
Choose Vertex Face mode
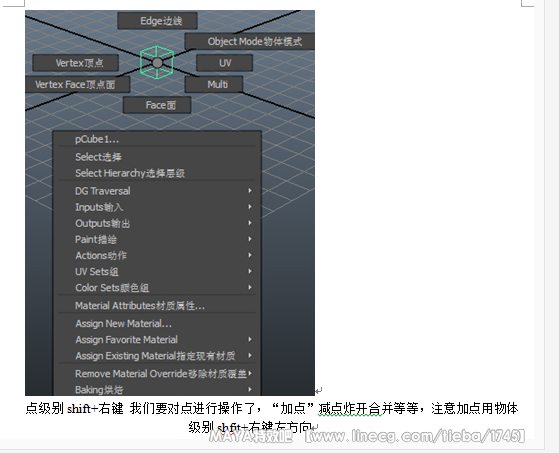coord(77,84)
